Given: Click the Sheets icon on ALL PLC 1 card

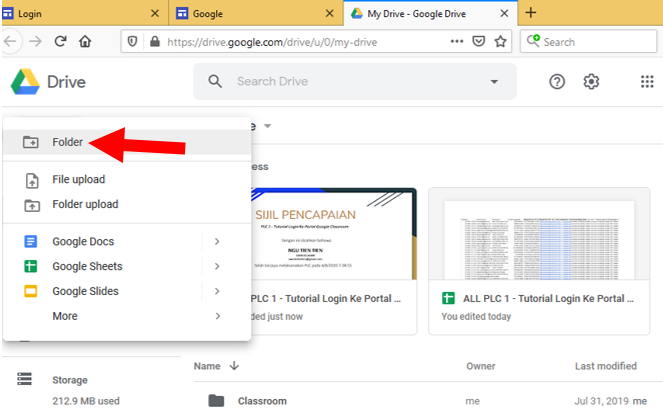Looking at the screenshot, I should [448, 298].
